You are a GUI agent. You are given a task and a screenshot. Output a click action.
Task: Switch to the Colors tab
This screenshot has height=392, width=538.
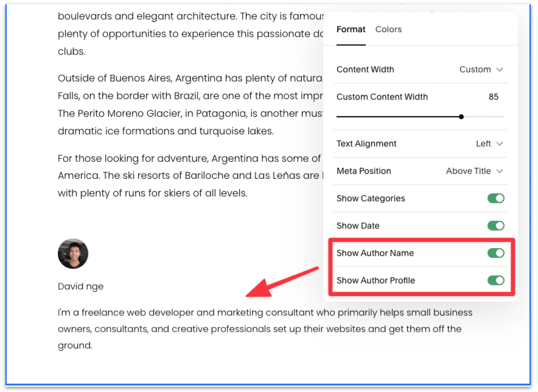click(x=388, y=29)
